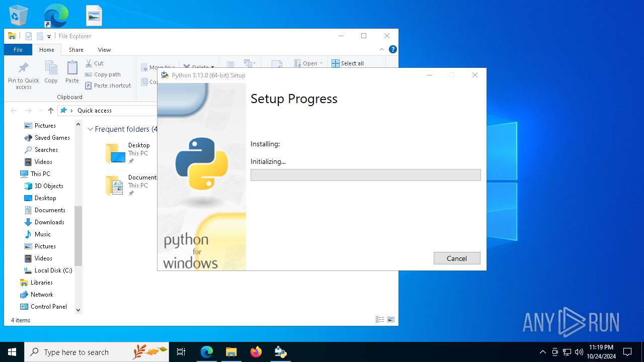Click Properties icon in Quick Access Toolbar
Screen dimensions: 644x362
click(29, 36)
